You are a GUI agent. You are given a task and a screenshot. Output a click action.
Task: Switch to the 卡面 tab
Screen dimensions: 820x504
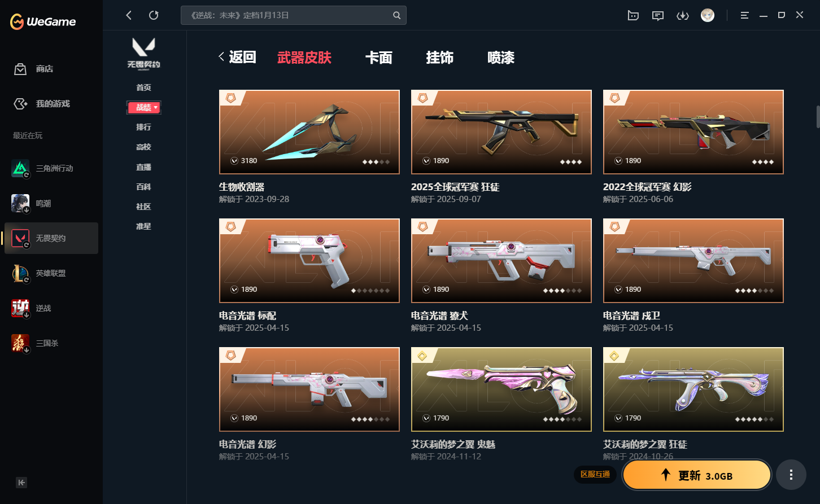pyautogui.click(x=378, y=58)
